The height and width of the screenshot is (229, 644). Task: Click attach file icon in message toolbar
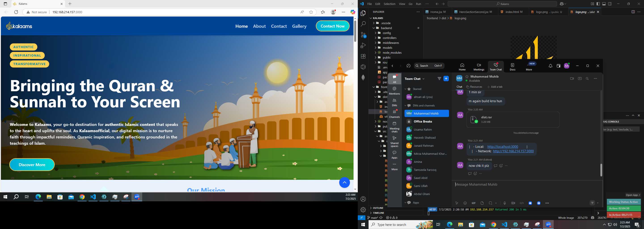482,203
